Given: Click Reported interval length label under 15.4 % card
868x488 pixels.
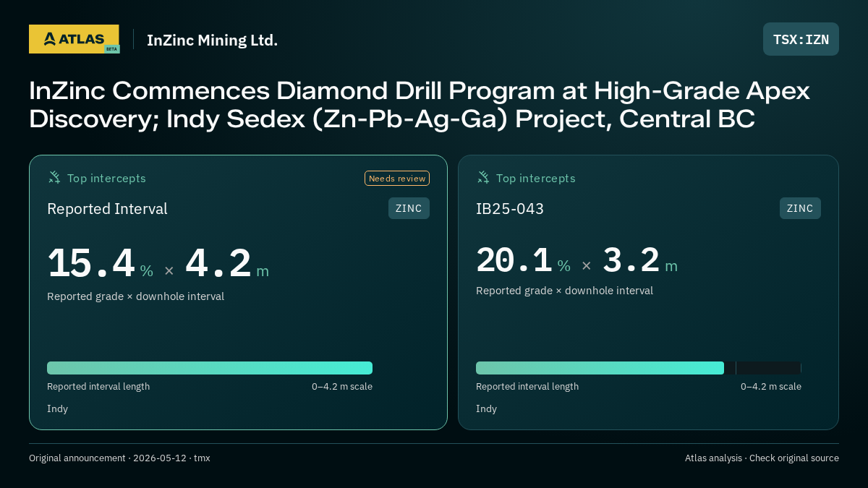Looking at the screenshot, I should [x=98, y=387].
